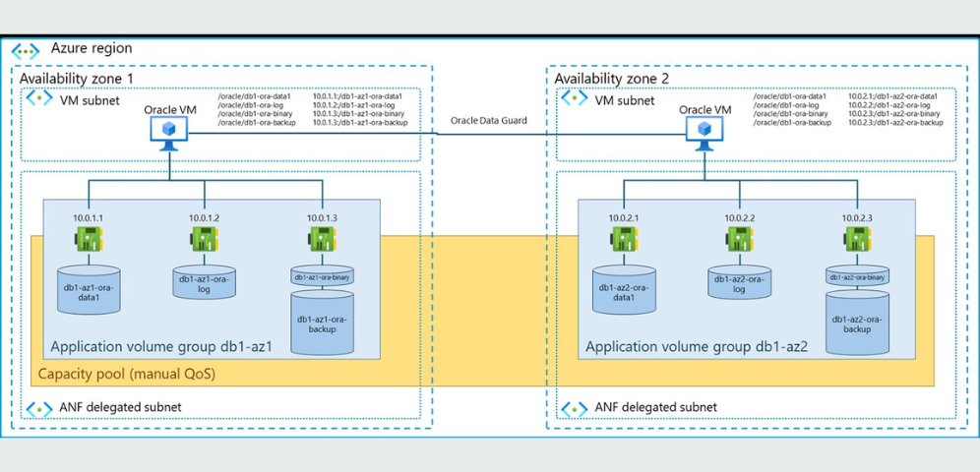Viewport: 980px width, 472px height.
Task: Click mount target '10.0.2.3:/db1-az2-ora-binary'
Action: (x=894, y=114)
